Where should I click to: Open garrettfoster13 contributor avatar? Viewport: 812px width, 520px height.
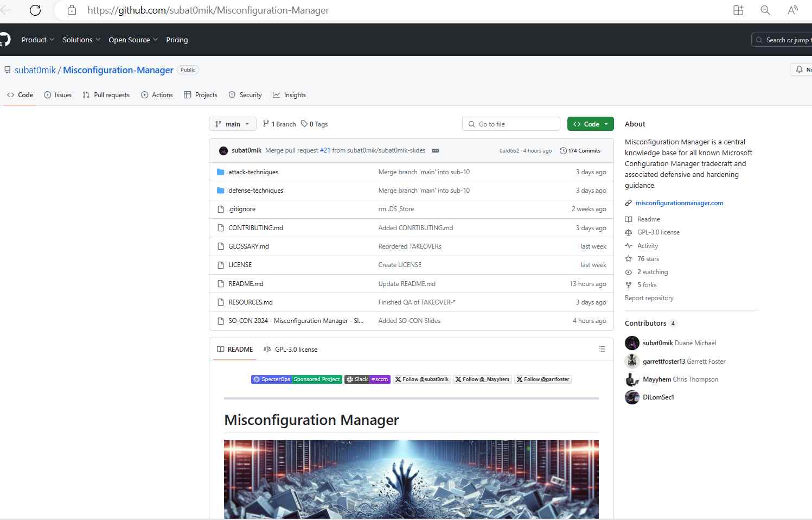(x=632, y=361)
